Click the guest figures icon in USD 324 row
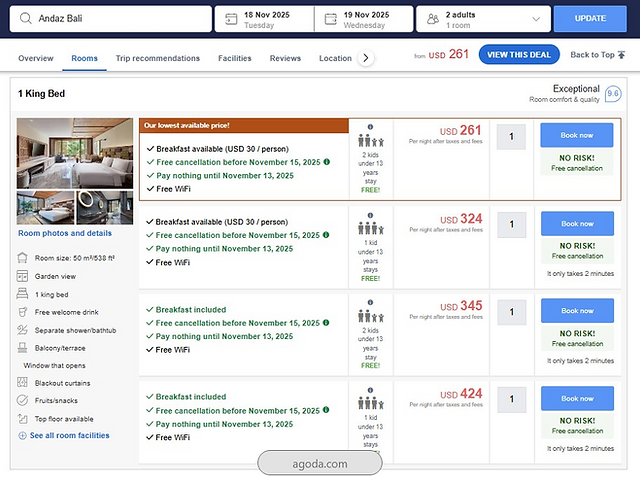This screenshot has height=483, width=640. tap(371, 229)
